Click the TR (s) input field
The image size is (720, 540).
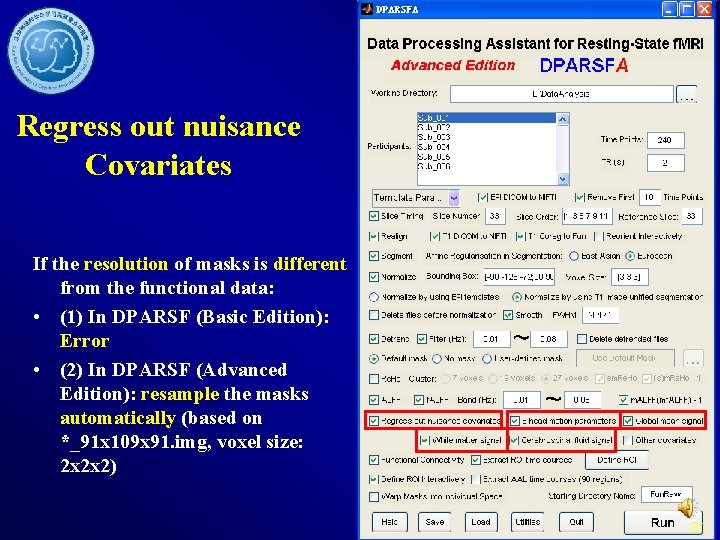(665, 163)
